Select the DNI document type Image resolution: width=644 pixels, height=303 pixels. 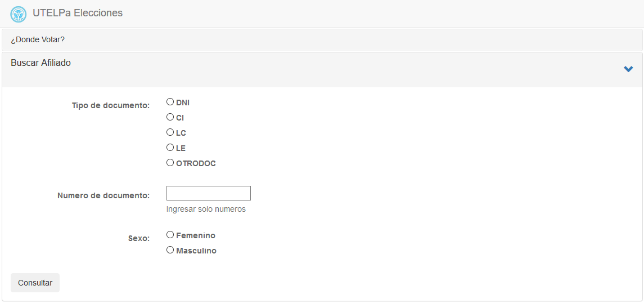(x=170, y=102)
